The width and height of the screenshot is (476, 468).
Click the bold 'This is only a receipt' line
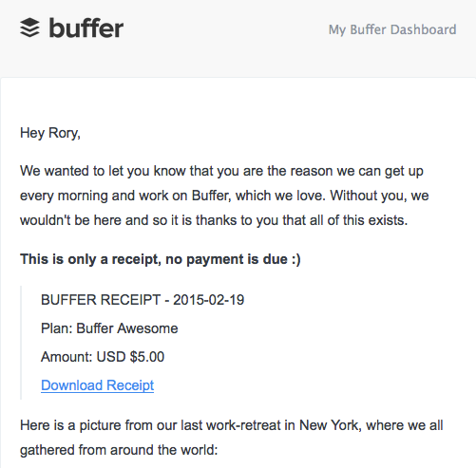pyautogui.click(x=161, y=259)
